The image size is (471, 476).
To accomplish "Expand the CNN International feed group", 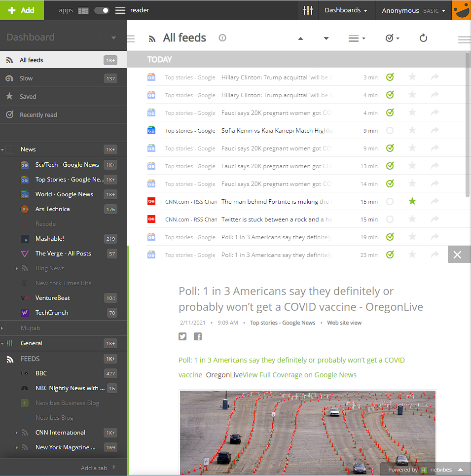I will pos(17,433).
